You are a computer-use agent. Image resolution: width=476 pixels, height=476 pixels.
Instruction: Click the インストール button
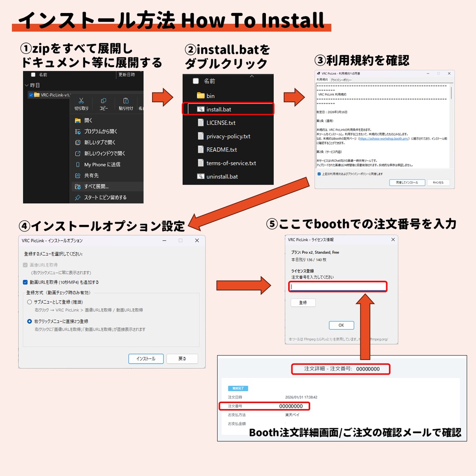point(145,358)
